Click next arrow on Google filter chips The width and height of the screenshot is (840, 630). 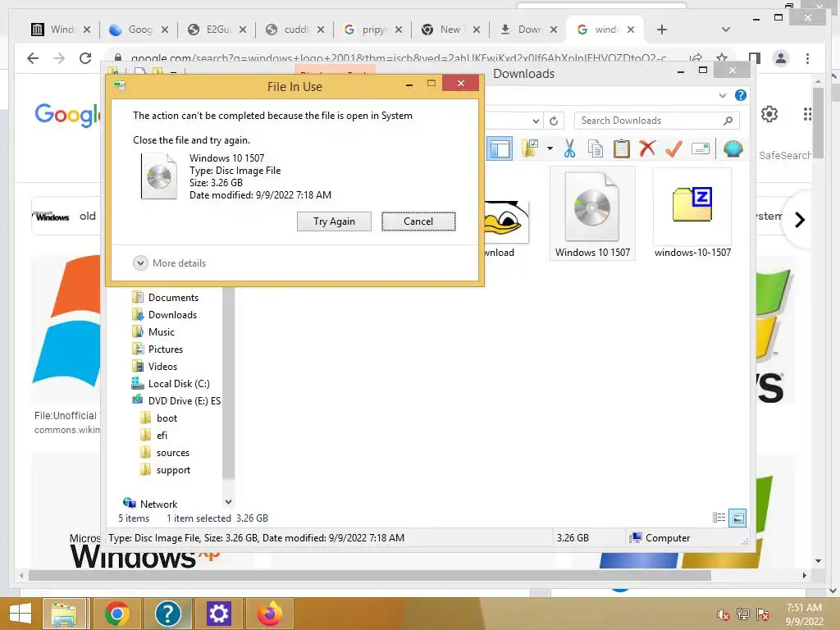(799, 220)
